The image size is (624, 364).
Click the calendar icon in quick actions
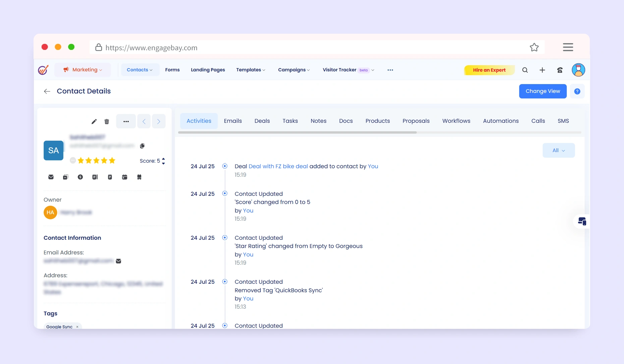[x=124, y=177]
